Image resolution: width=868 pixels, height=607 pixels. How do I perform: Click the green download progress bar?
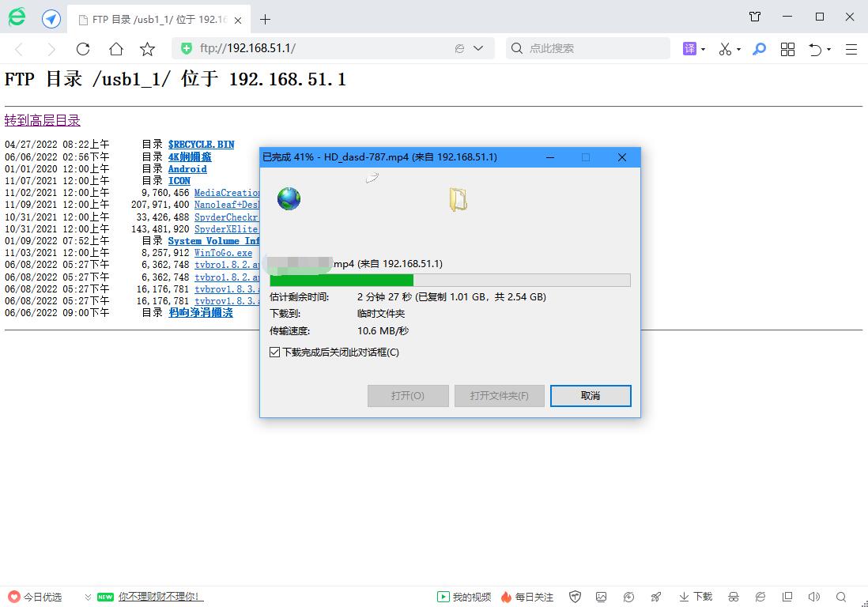[x=340, y=280]
